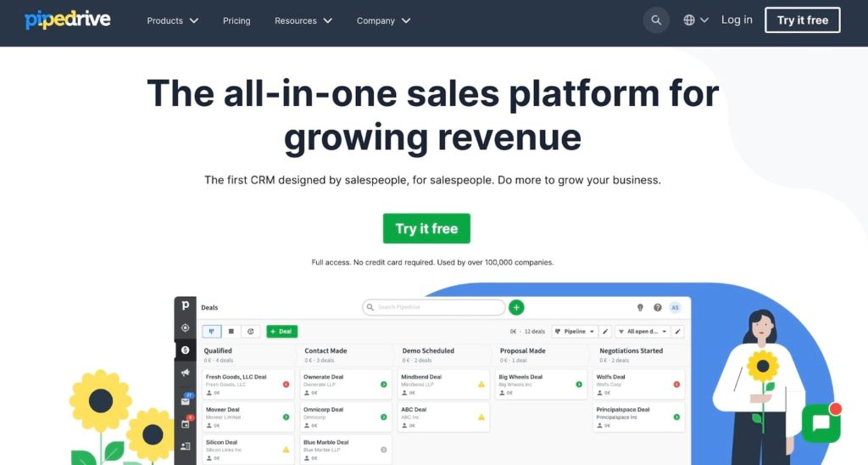868x465 pixels.
Task: Click the edit pencil next to Pipeline
Action: (604, 332)
